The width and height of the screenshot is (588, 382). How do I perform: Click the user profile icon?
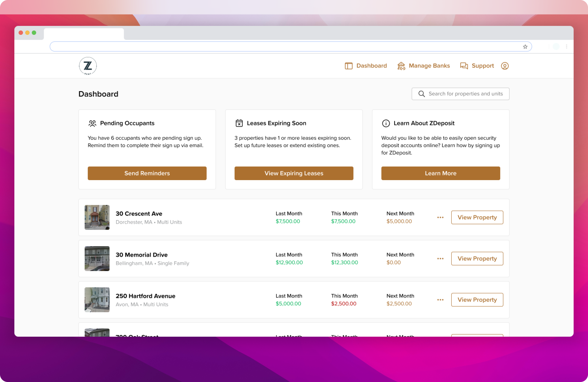505,66
